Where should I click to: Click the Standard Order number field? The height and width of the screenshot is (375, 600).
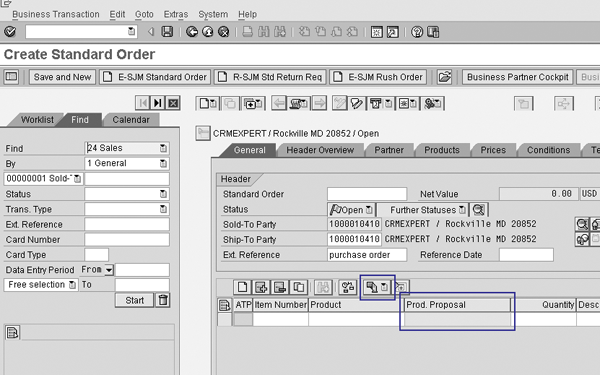(367, 194)
